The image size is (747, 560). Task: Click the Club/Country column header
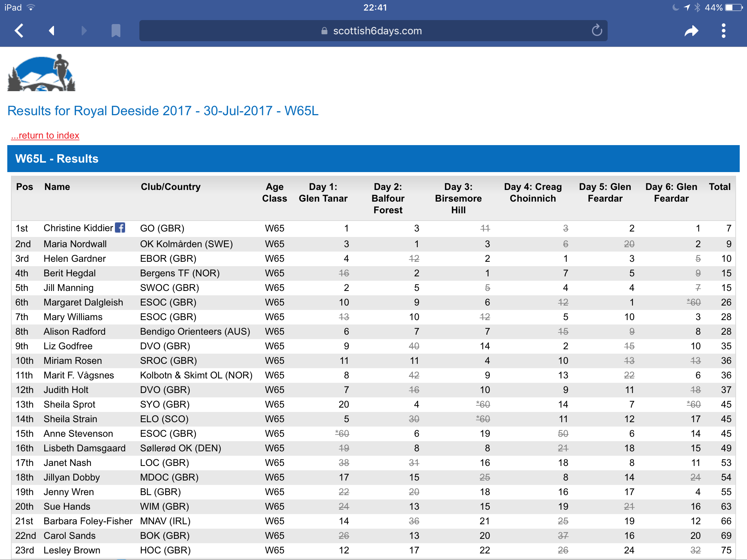click(170, 187)
